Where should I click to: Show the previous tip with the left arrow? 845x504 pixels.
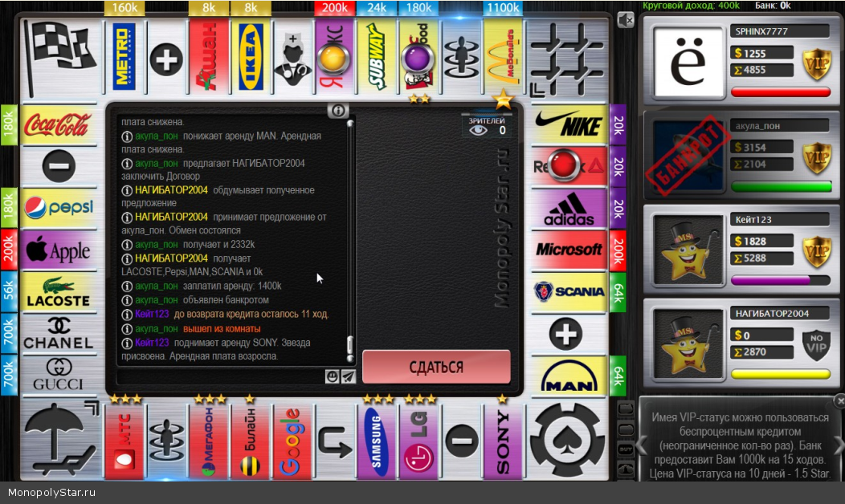[641, 445]
